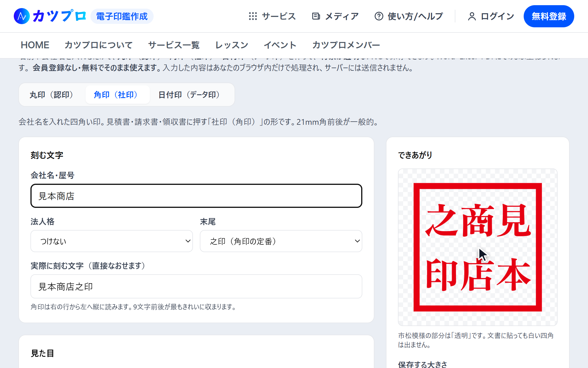
Task: Click the カツプロ logo icon
Action: pos(22,16)
